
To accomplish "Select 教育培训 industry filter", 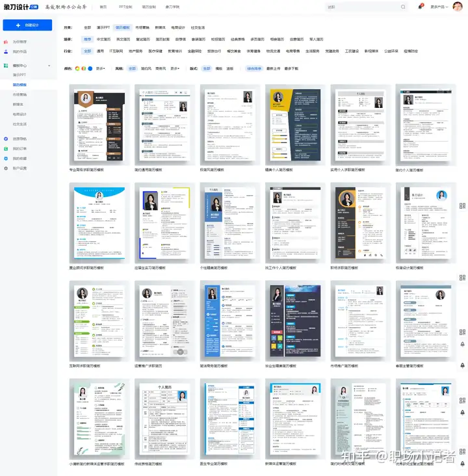I will (x=175, y=51).
